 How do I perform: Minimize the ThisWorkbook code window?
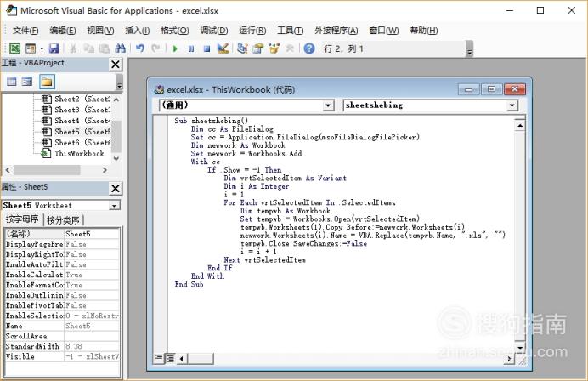pos(468,89)
